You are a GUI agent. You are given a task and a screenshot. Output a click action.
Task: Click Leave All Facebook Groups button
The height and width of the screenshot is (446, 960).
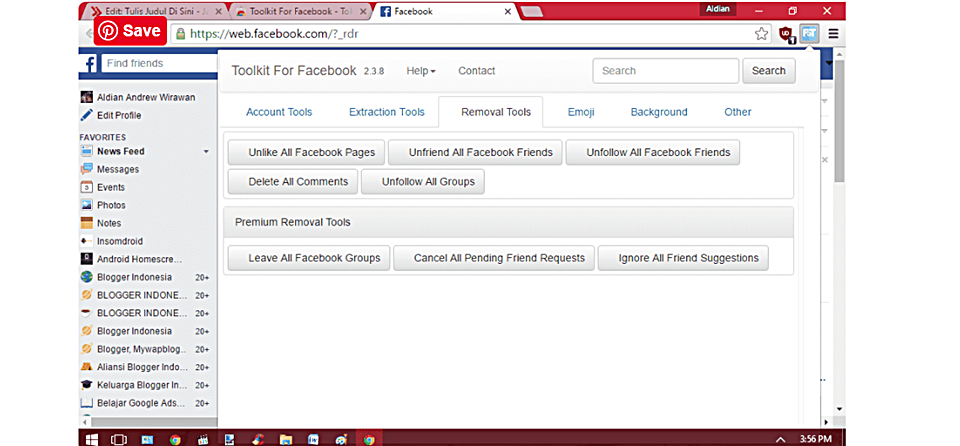coord(309,258)
